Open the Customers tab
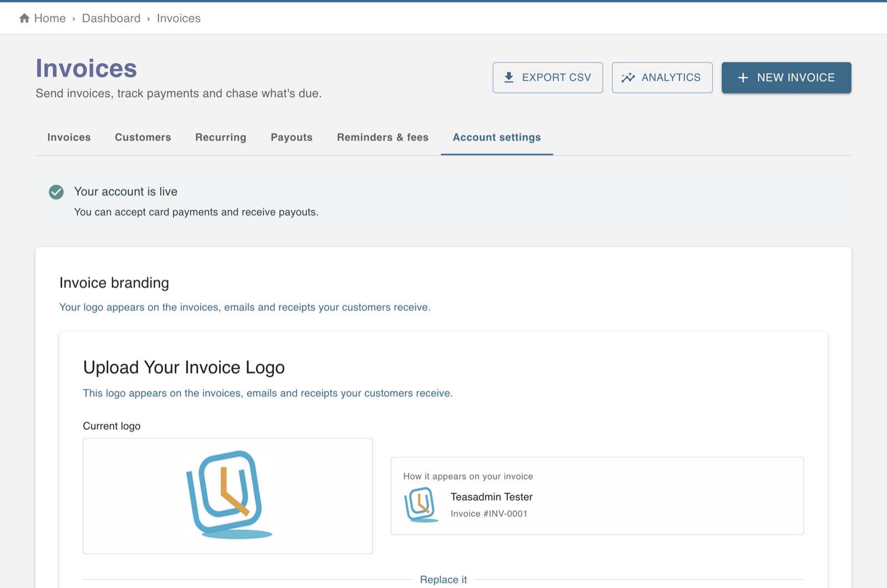Image resolution: width=887 pixels, height=588 pixels. tap(143, 137)
